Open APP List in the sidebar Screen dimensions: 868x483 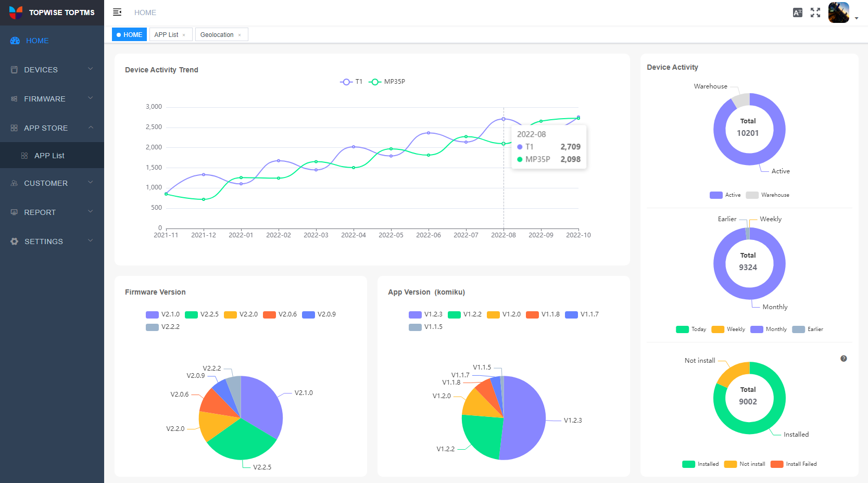click(49, 156)
